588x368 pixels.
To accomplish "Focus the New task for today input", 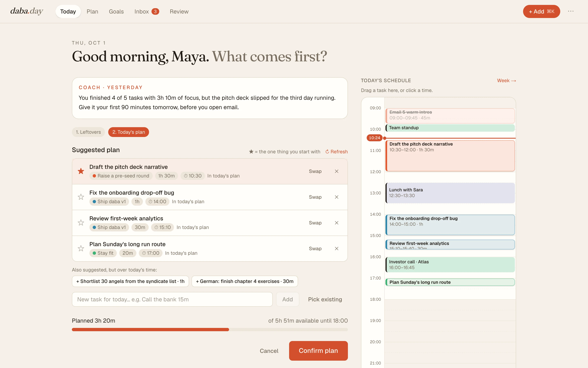I will [x=172, y=299].
